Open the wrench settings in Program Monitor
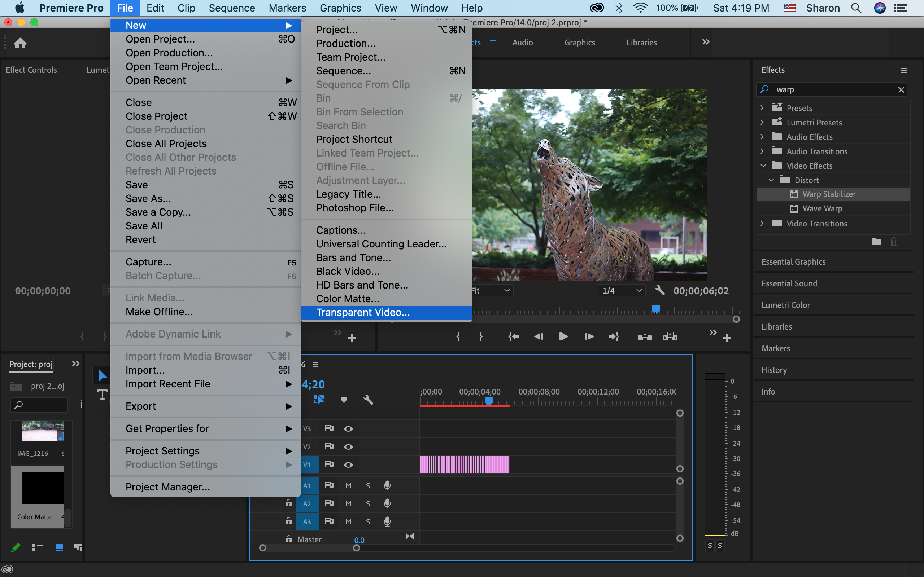Viewport: 924px width, 577px height. point(659,290)
